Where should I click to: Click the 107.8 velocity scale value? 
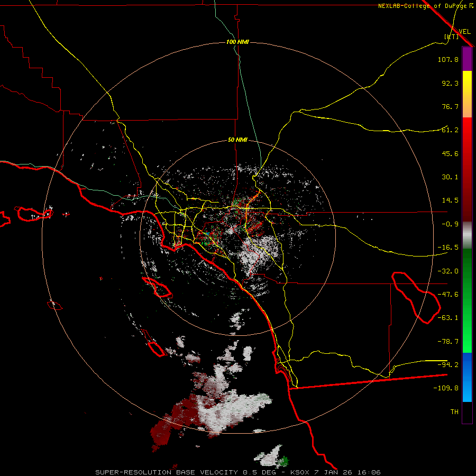tap(448, 59)
